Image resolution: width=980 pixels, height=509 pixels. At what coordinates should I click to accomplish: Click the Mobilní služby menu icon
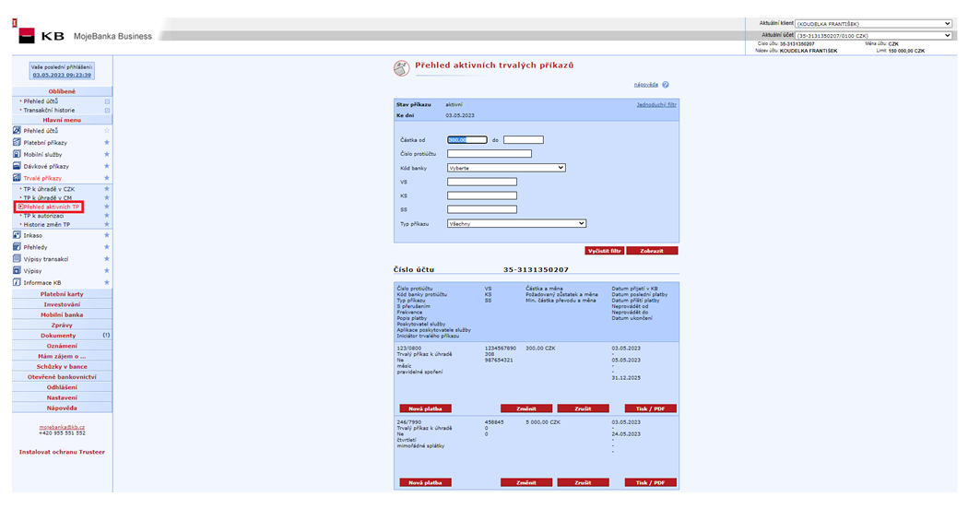tap(17, 154)
